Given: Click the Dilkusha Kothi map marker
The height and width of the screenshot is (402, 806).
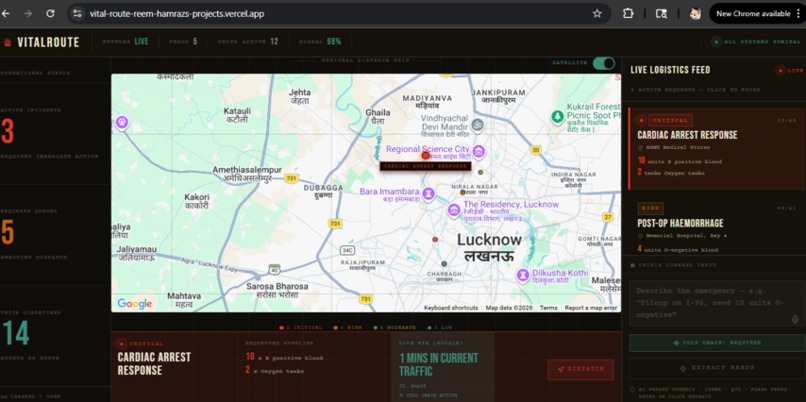Looking at the screenshot, I should (x=523, y=275).
